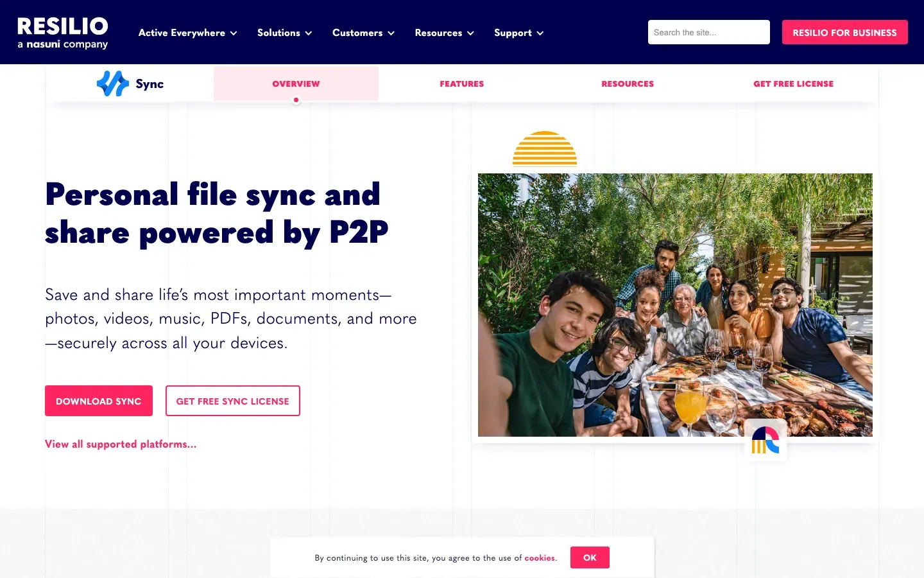Image resolution: width=924 pixels, height=578 pixels.
Task: Click the 'a nasuni company' tagline
Action: 63,44
